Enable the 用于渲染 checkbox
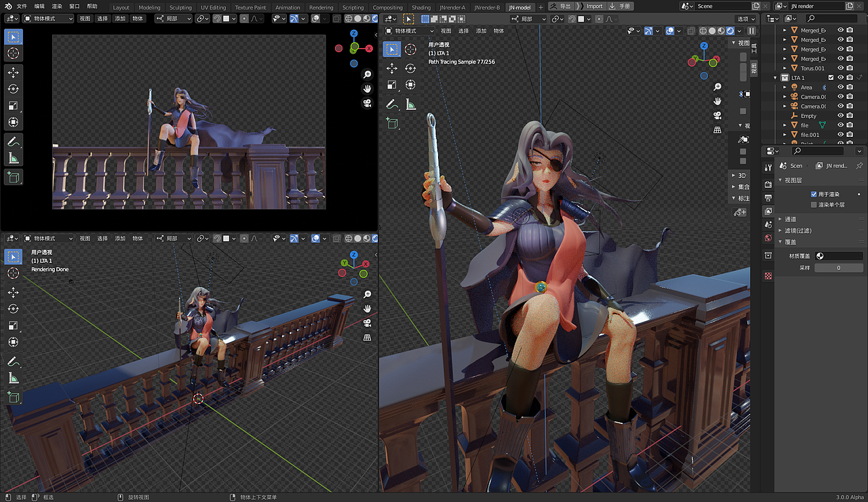This screenshot has width=868, height=502. click(x=814, y=194)
